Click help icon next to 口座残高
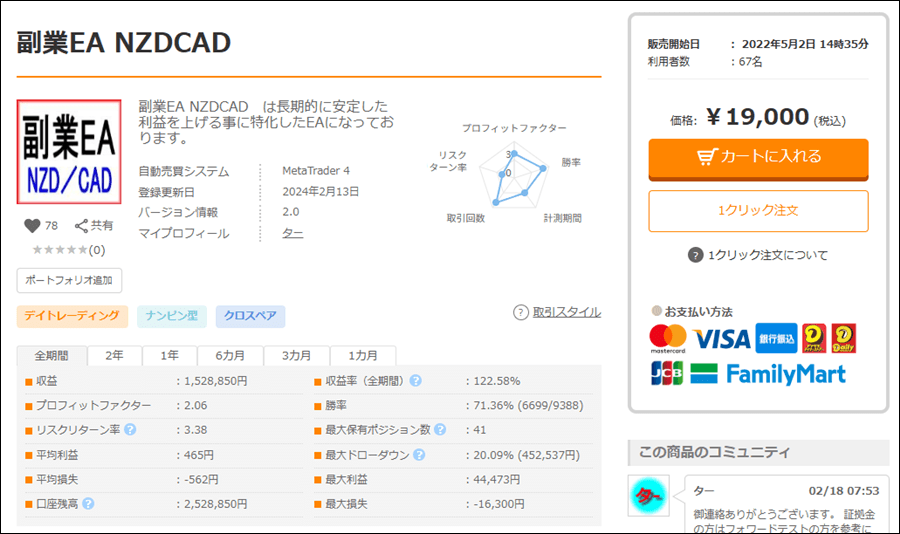The height and width of the screenshot is (534, 900). click(x=88, y=503)
